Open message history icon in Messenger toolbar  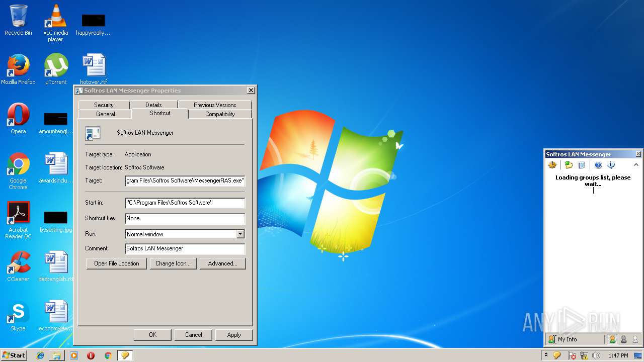point(582,165)
